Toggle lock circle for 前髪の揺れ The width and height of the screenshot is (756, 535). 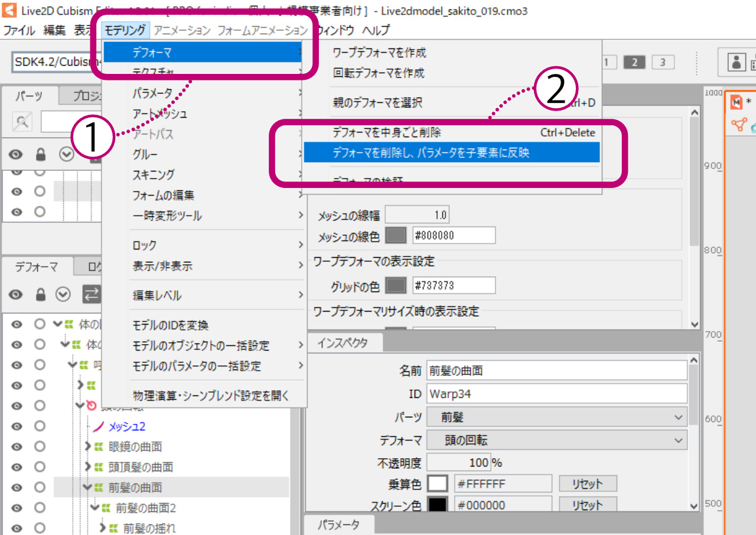click(40, 528)
